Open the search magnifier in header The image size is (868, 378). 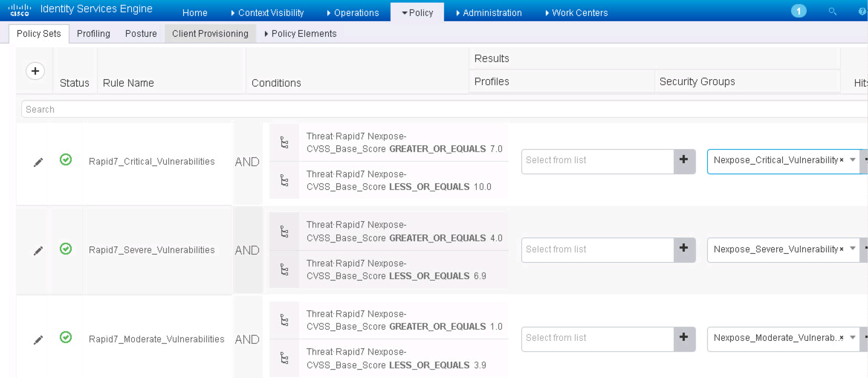(x=832, y=12)
